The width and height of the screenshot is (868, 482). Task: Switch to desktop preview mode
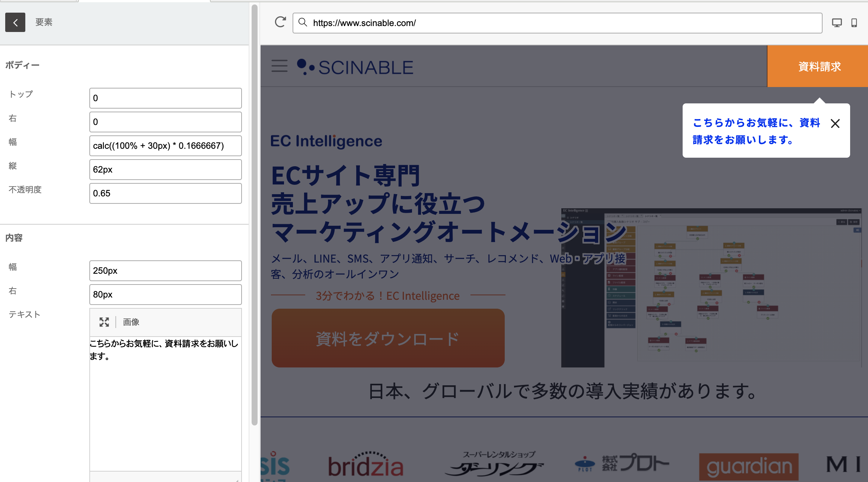coord(837,23)
